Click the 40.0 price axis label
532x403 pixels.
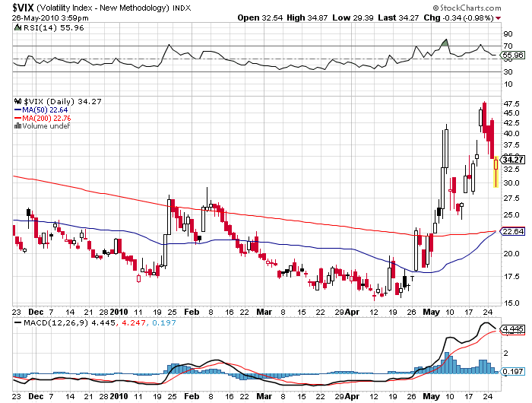(511, 133)
